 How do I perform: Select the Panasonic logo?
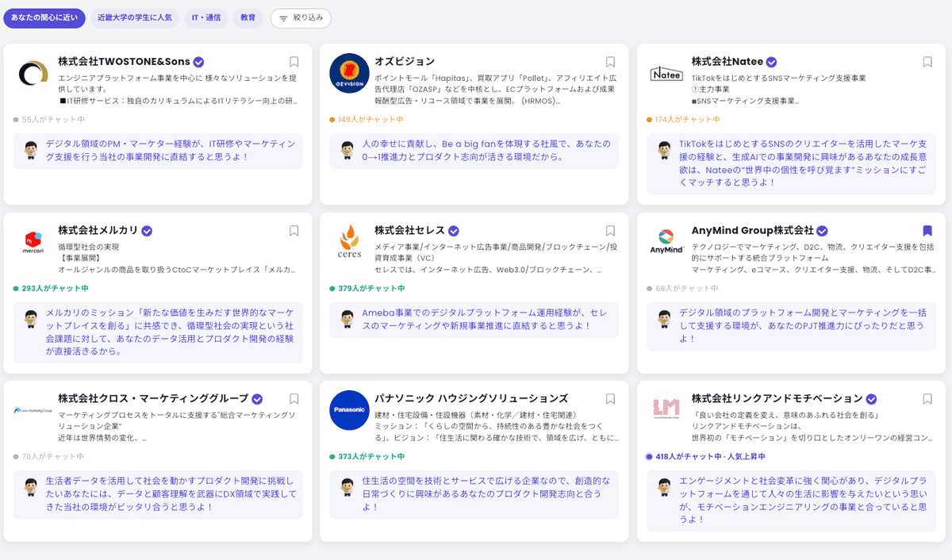click(349, 410)
